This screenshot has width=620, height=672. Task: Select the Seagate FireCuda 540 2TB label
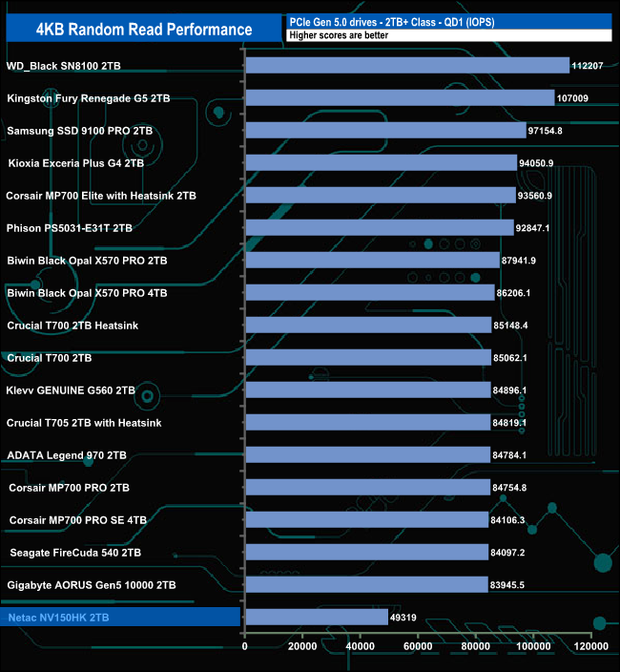[x=75, y=553]
